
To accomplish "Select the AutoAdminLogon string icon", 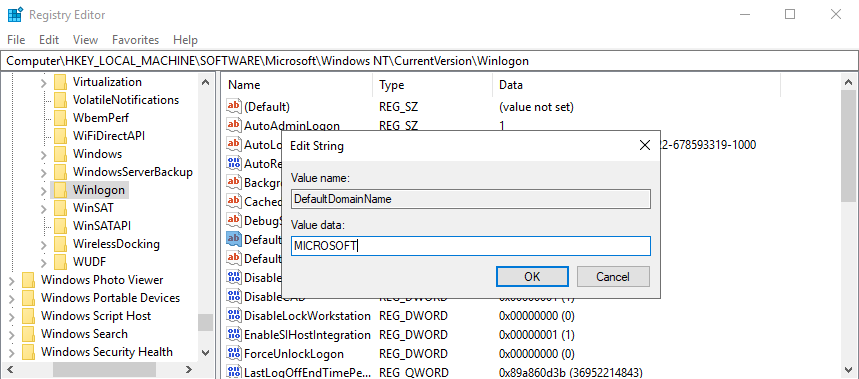I will 234,125.
